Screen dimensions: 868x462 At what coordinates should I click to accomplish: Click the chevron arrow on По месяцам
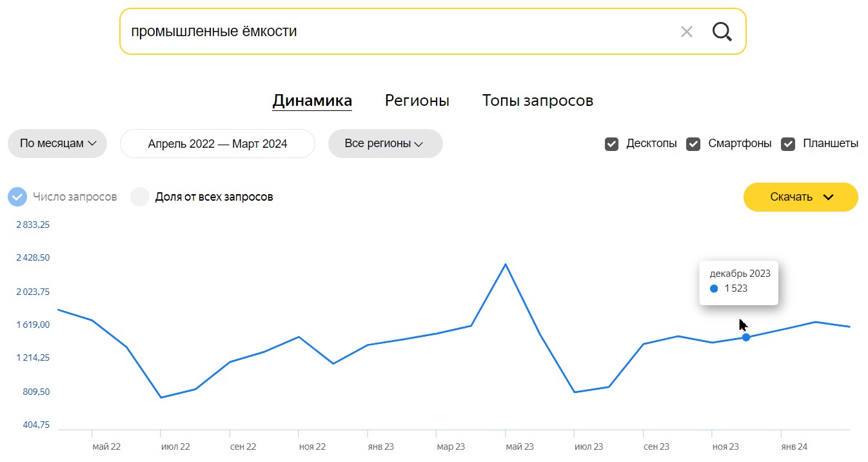pos(92,144)
